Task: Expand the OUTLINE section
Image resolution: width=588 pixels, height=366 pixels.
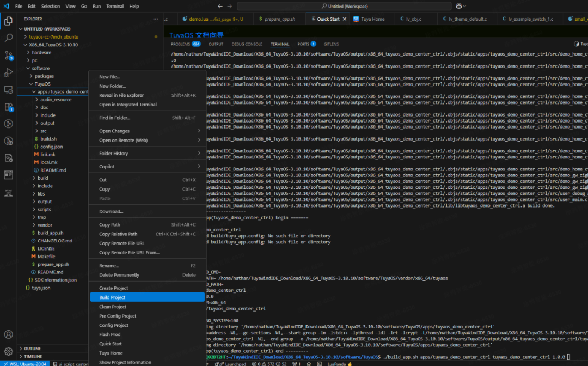Action: (x=32, y=349)
